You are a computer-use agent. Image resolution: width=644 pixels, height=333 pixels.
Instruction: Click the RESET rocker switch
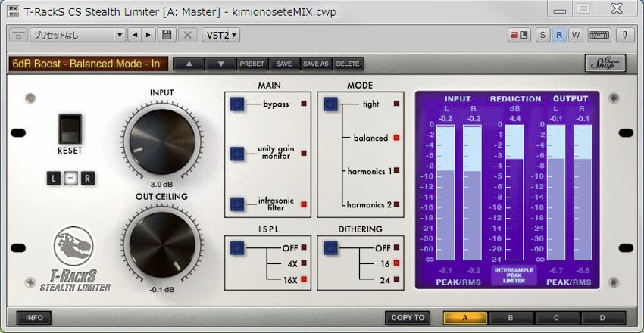(x=70, y=129)
